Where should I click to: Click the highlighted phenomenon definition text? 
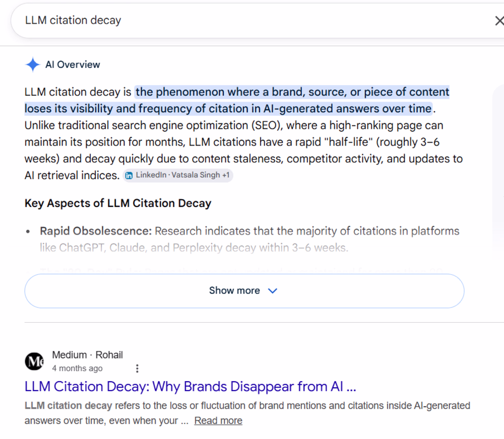coord(237,100)
